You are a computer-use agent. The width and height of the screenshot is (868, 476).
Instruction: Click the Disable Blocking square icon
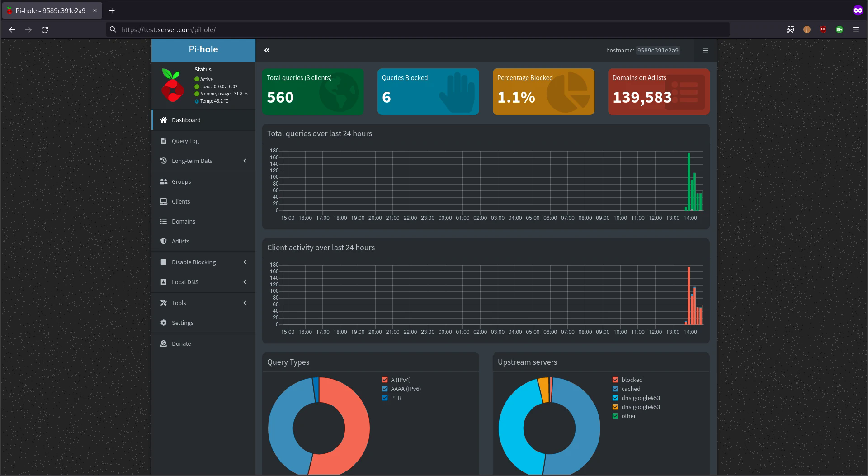coord(164,262)
